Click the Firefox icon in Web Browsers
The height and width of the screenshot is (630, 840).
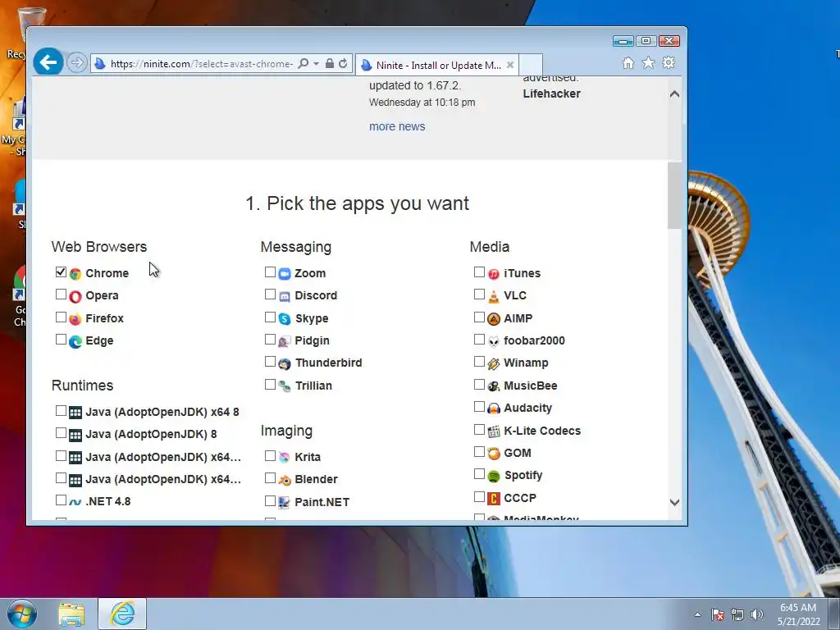[x=75, y=319]
